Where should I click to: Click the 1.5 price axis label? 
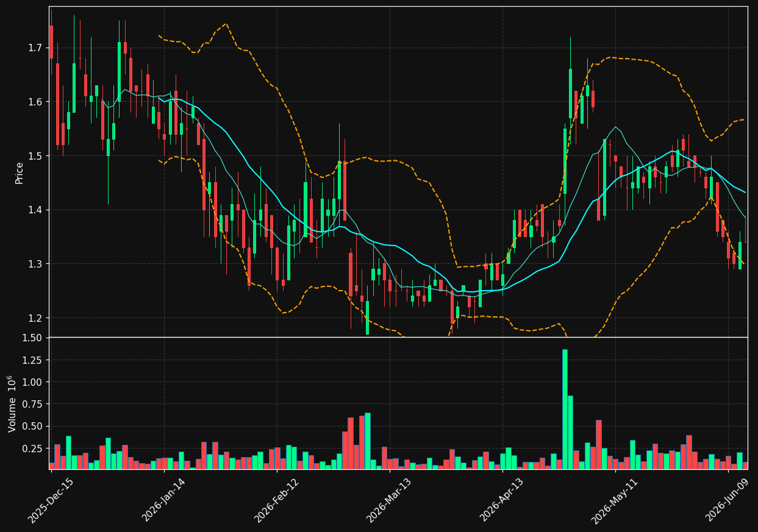pyautogui.click(x=36, y=156)
